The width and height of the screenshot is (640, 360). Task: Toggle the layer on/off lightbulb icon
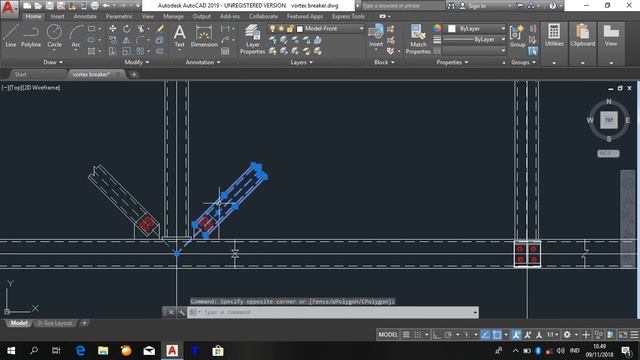click(272, 29)
